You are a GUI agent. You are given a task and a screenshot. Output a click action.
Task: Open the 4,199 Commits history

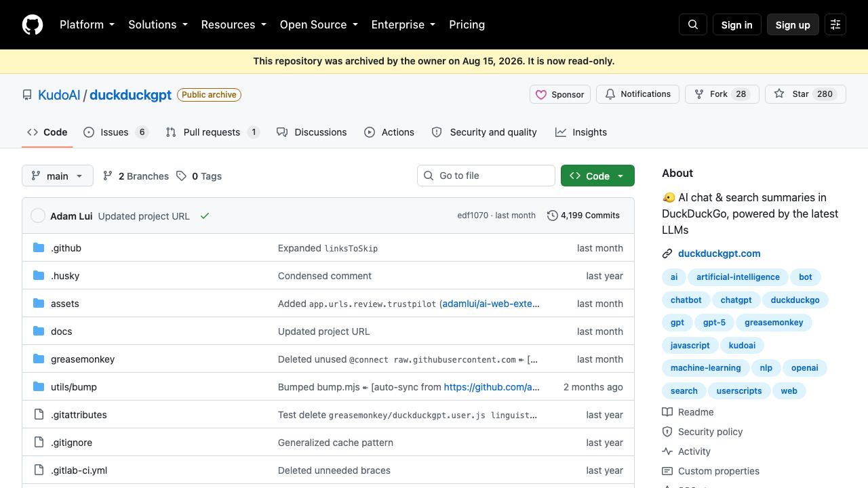(583, 216)
